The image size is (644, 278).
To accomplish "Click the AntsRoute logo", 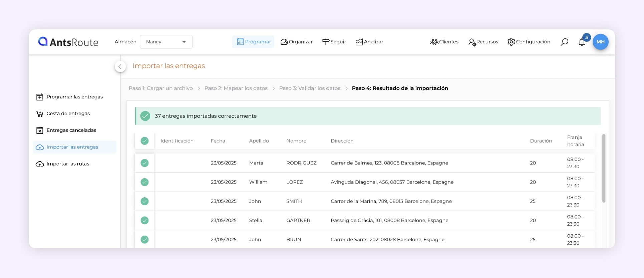I will coord(68,42).
